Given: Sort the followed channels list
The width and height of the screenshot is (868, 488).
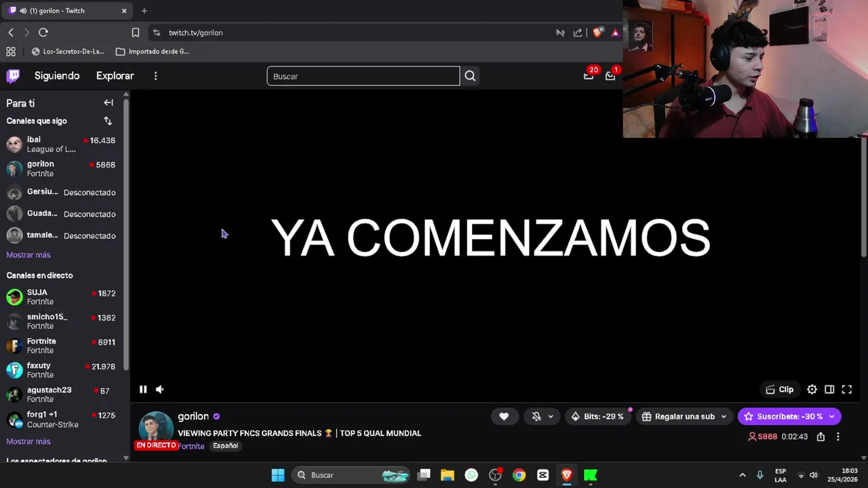Looking at the screenshot, I should click(108, 121).
